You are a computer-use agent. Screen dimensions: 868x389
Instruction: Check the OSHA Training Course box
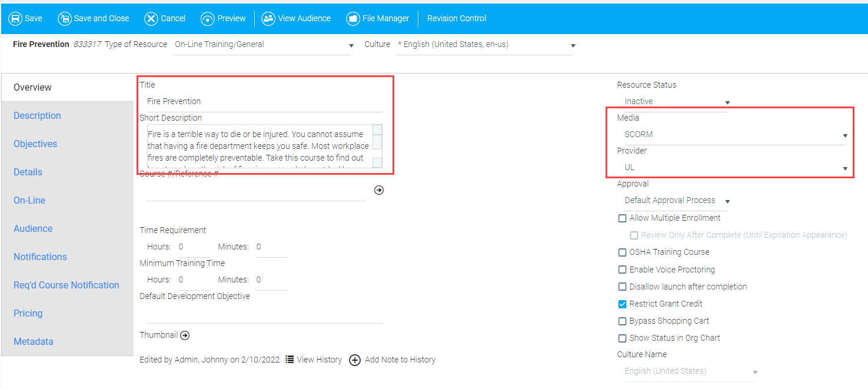coord(622,252)
